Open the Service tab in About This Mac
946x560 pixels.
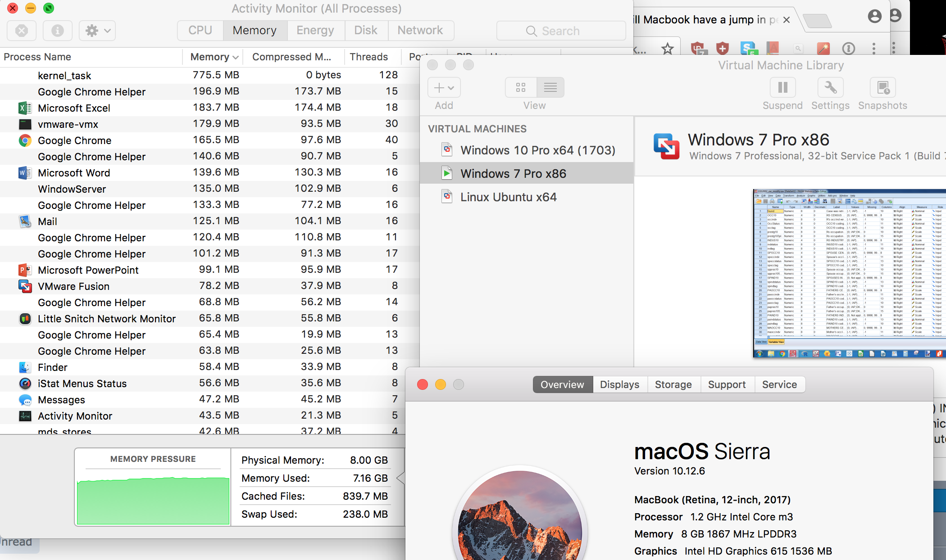coord(779,384)
